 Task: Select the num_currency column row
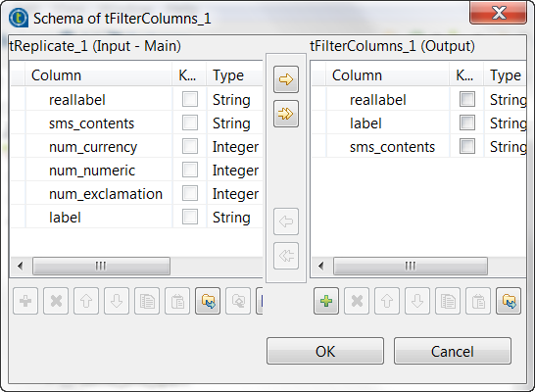tap(136, 147)
